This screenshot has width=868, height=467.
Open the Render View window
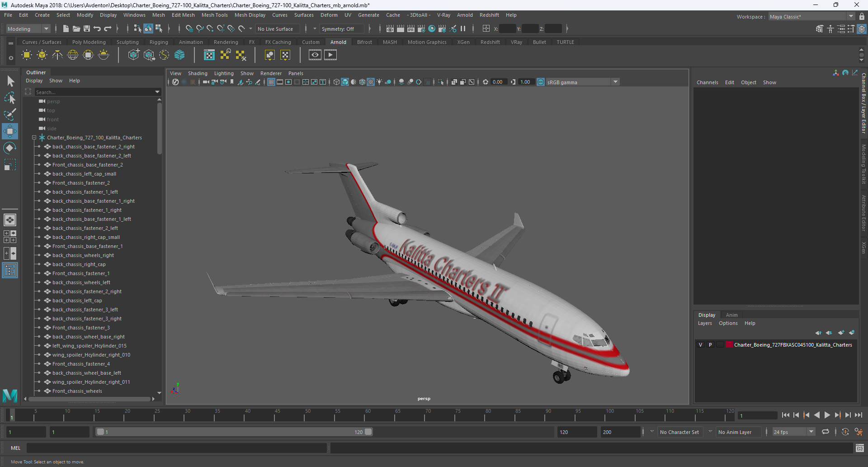[390, 29]
